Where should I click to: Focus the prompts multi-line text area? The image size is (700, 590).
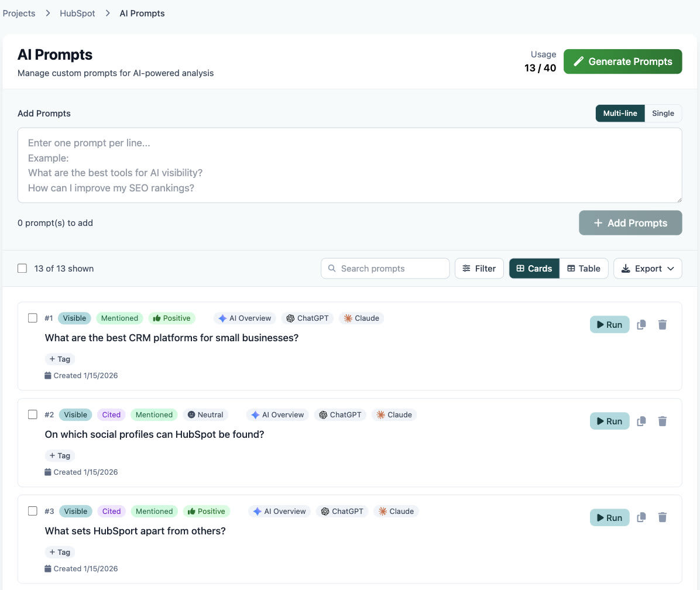[349, 165]
